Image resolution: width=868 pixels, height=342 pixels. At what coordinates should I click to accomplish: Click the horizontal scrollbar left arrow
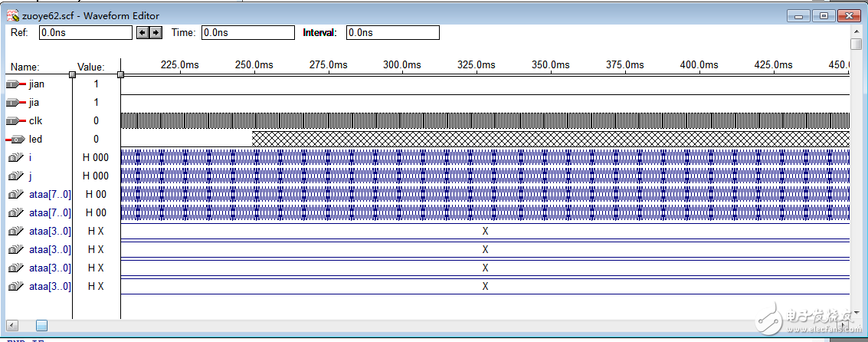click(x=11, y=325)
